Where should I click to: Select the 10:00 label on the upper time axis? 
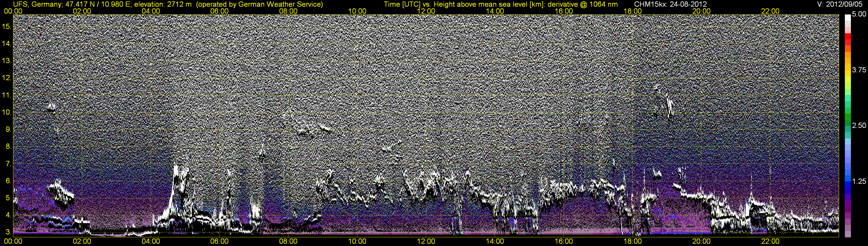click(357, 11)
